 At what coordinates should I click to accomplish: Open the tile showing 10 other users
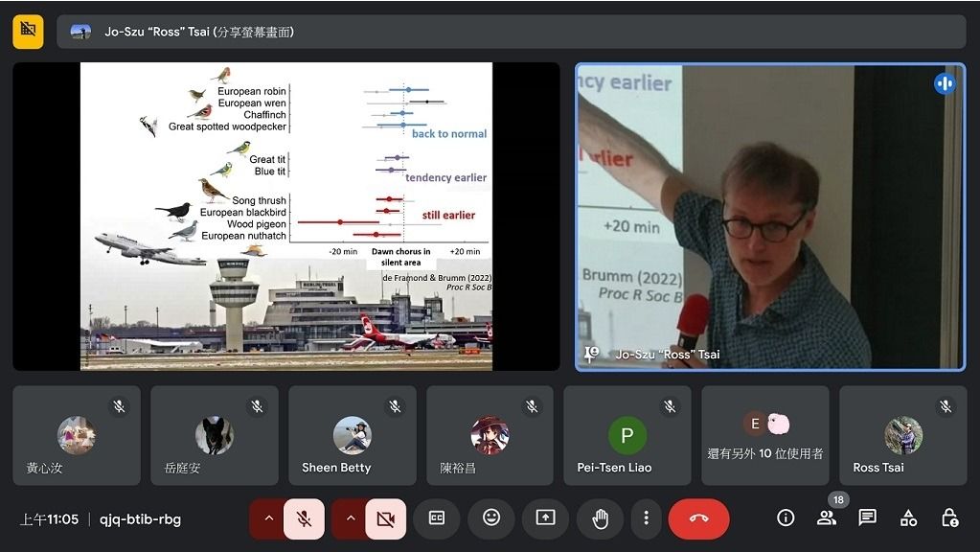[764, 436]
